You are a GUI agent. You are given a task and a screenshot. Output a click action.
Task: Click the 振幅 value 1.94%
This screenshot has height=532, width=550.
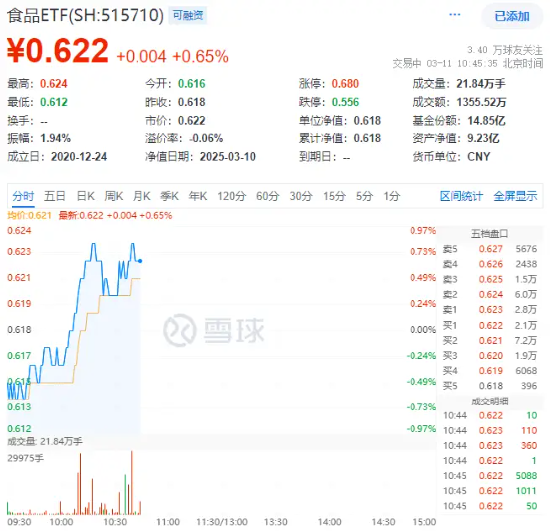pos(55,138)
